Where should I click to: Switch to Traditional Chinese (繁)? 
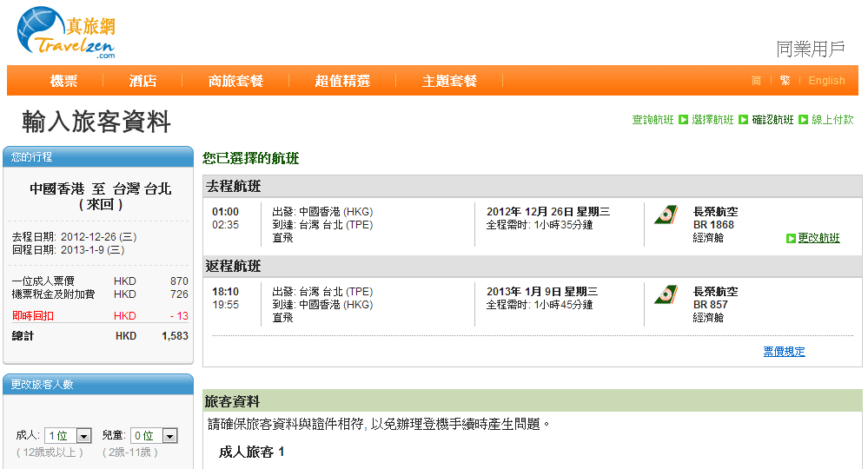click(785, 81)
